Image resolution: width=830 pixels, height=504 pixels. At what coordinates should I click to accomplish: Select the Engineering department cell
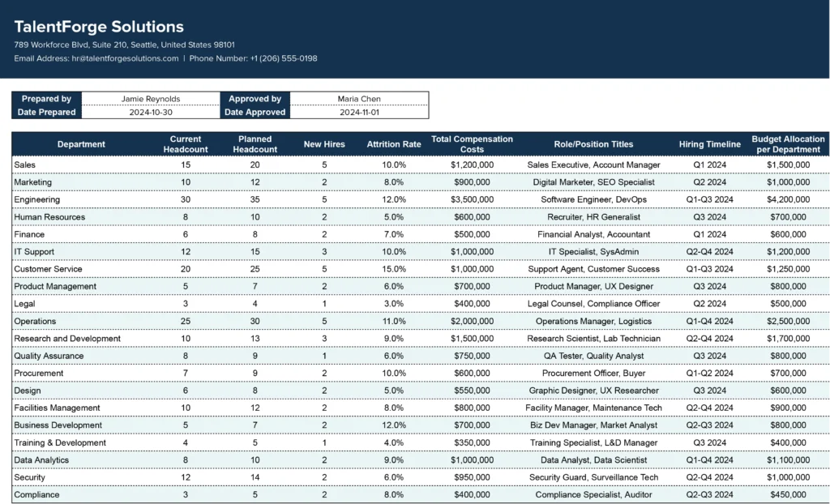81,199
